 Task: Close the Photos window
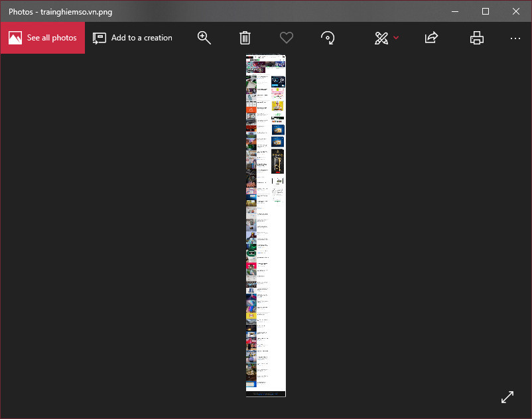click(516, 11)
